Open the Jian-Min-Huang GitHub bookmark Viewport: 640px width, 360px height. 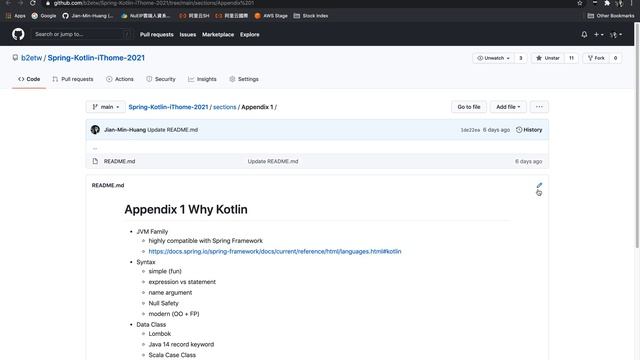pos(88,16)
